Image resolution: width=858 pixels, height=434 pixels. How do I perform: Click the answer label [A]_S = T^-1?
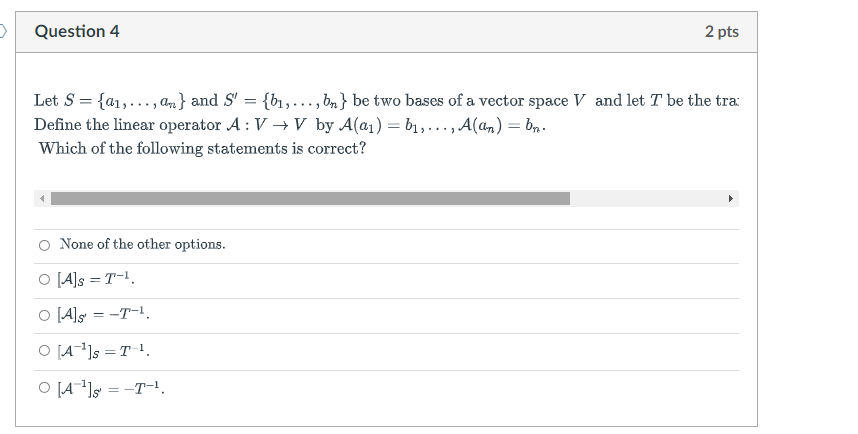(96, 279)
